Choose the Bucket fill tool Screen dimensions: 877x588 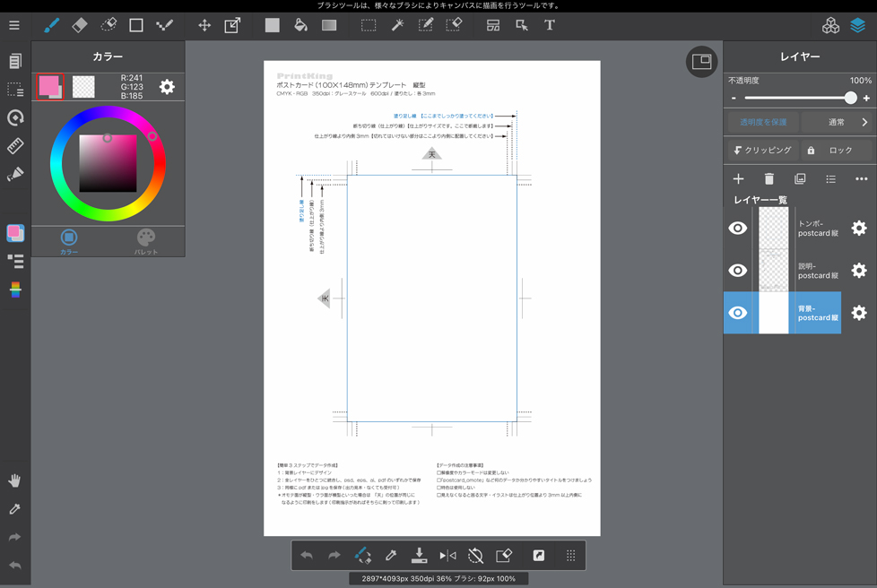300,25
